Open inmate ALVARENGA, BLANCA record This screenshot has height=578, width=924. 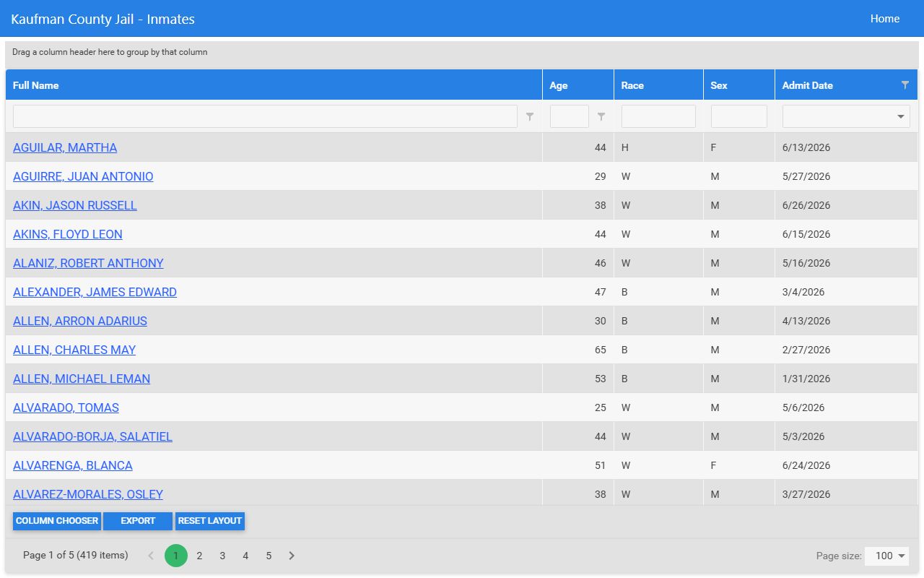click(73, 465)
